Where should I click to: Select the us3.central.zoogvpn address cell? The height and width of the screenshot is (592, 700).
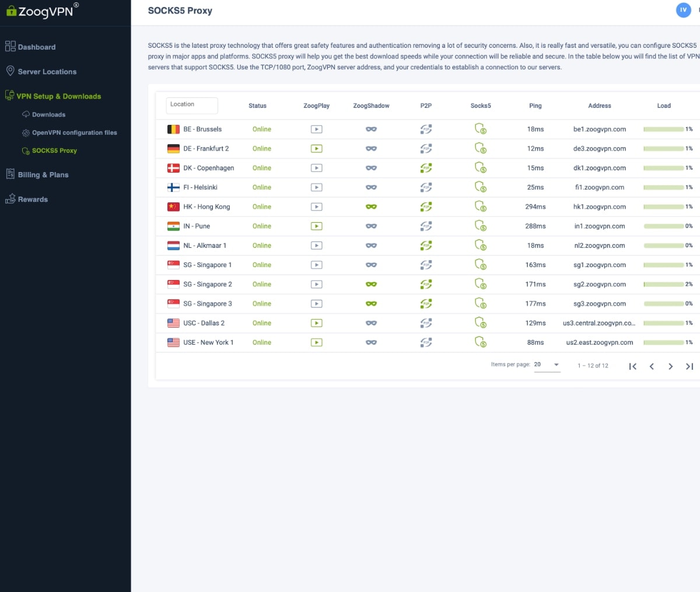[599, 323]
